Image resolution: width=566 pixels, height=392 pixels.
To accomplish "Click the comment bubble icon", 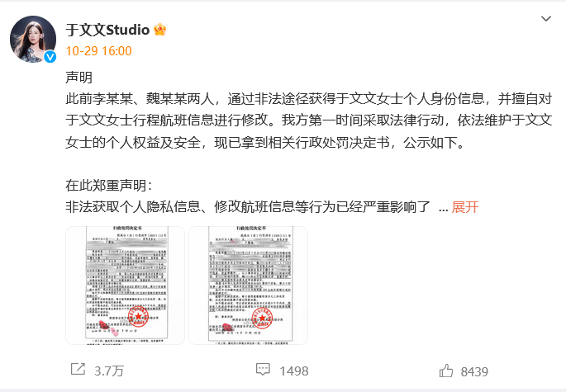I will pyautogui.click(x=263, y=369).
